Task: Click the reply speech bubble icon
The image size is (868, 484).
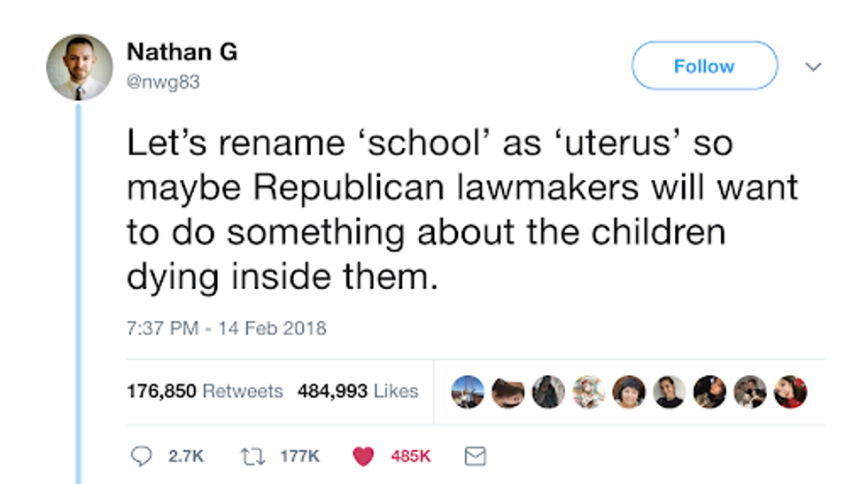Action: tap(141, 457)
